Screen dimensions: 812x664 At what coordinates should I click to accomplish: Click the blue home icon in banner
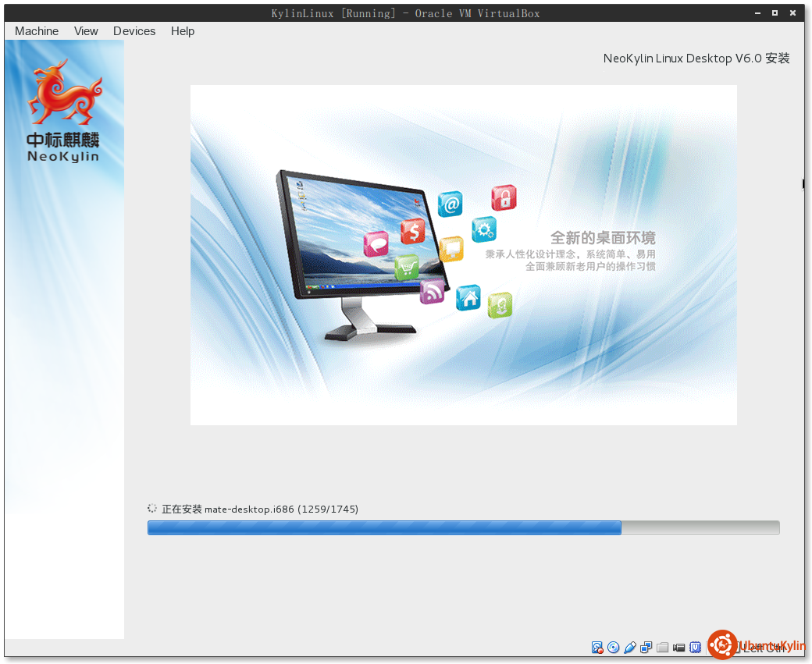tap(468, 297)
